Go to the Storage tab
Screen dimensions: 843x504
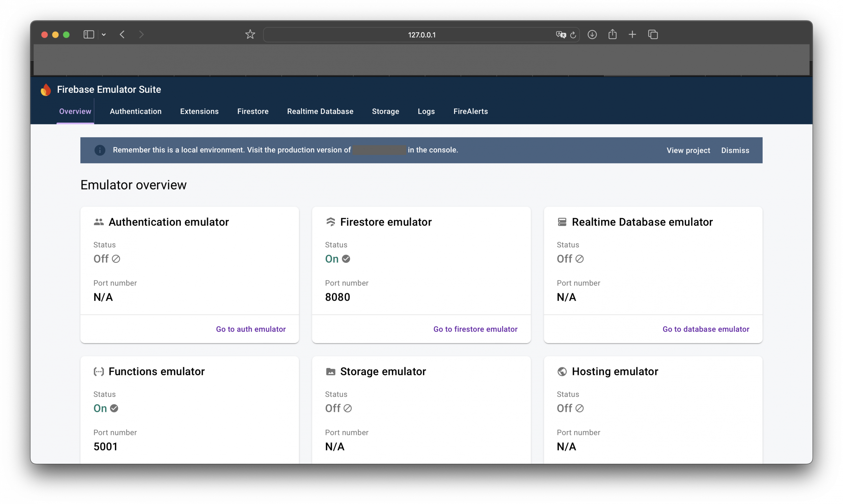[386, 112]
